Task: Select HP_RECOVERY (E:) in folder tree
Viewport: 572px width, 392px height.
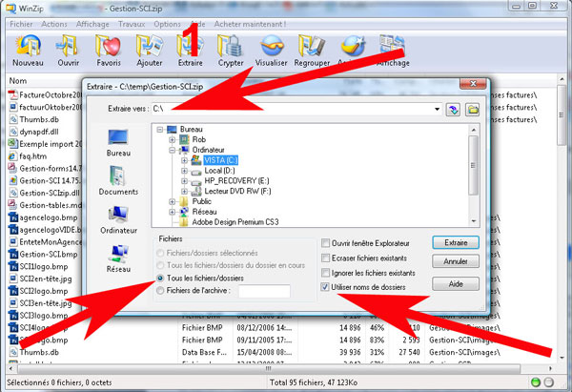Action: click(236, 181)
